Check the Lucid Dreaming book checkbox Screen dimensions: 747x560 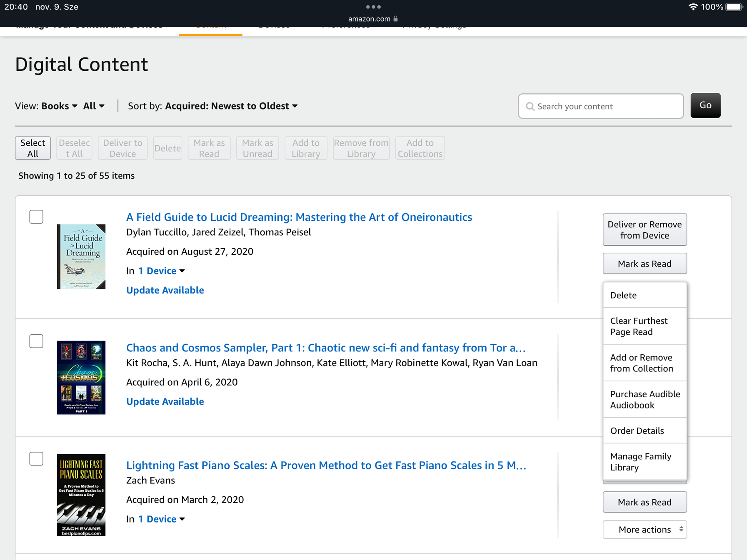36,217
